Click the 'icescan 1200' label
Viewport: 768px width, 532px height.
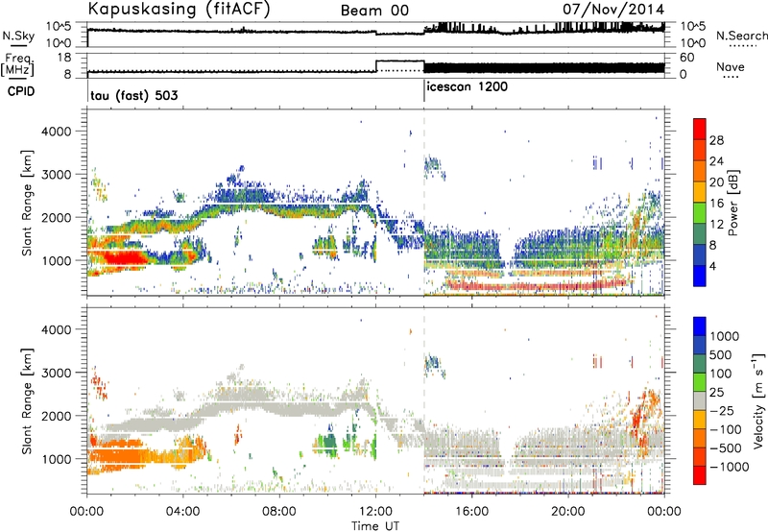pos(468,86)
